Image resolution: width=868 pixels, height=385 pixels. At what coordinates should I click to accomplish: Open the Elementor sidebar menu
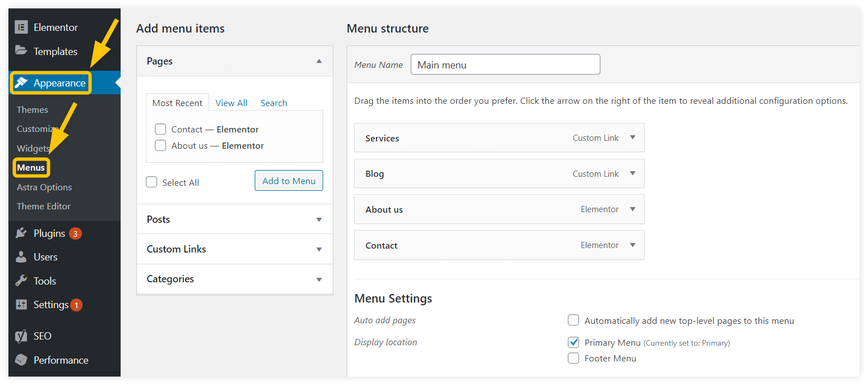pyautogui.click(x=65, y=27)
